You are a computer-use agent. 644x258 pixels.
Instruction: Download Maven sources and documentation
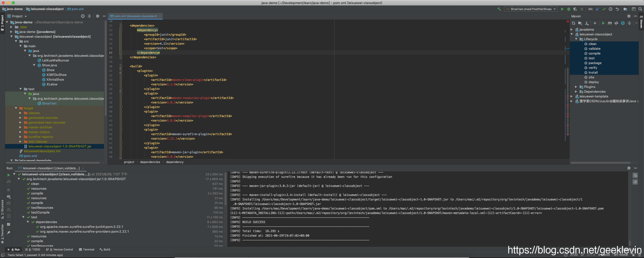tap(587, 23)
